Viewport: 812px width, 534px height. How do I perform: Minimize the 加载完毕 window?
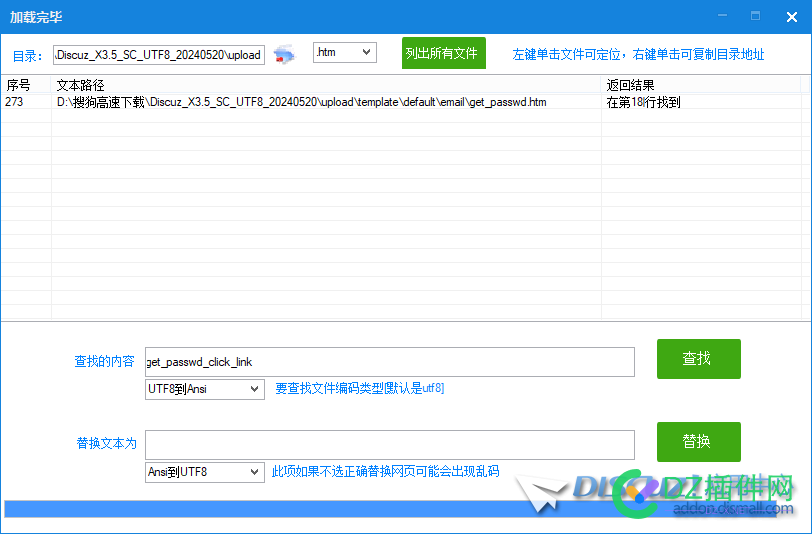point(723,16)
